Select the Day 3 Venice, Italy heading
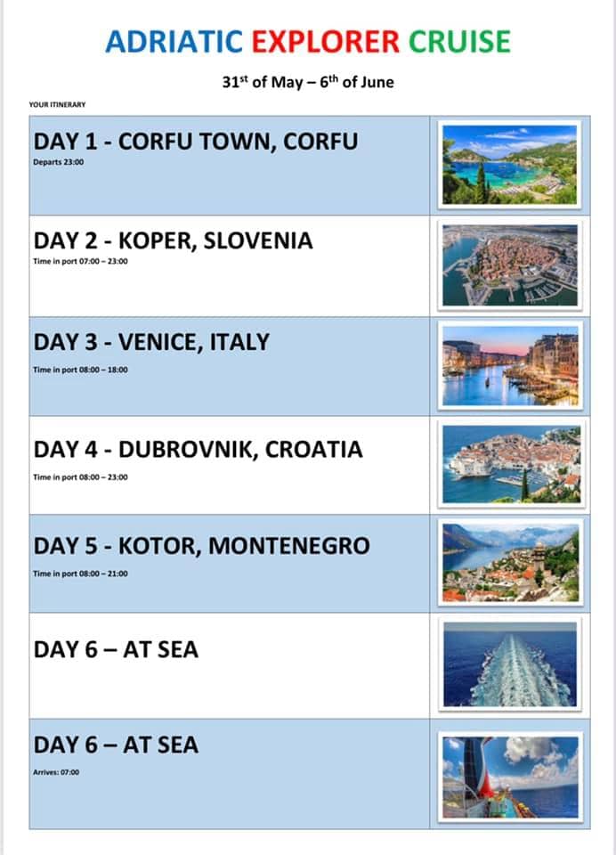 click(151, 342)
